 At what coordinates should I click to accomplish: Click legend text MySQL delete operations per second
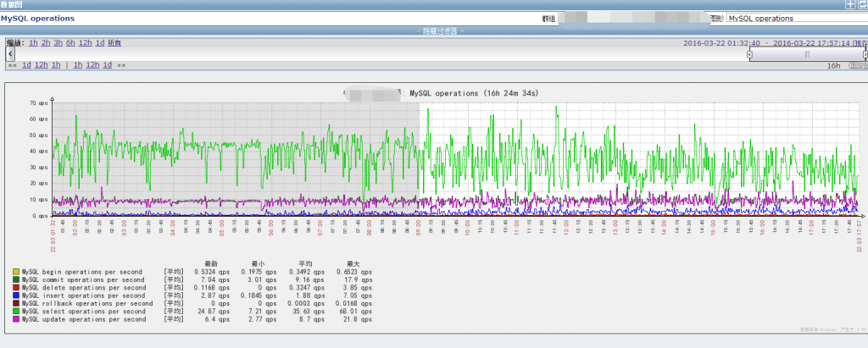pyautogui.click(x=84, y=288)
